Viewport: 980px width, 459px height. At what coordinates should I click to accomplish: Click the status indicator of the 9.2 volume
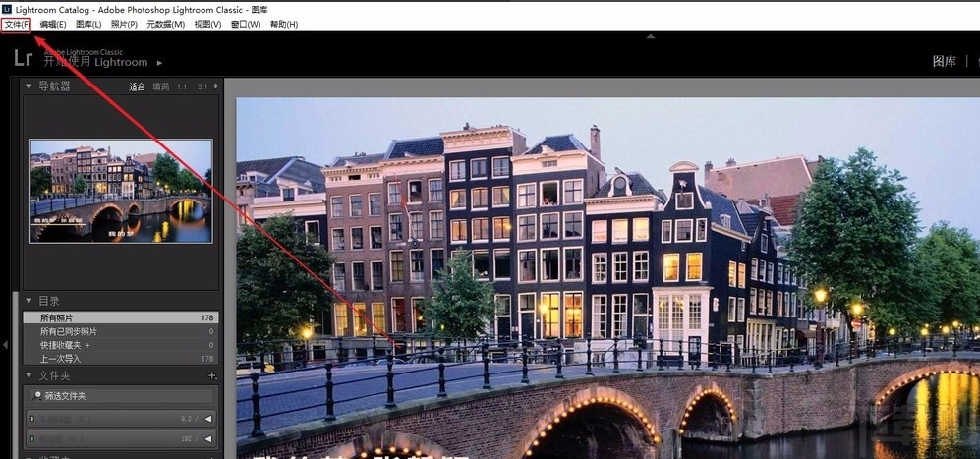[31, 419]
